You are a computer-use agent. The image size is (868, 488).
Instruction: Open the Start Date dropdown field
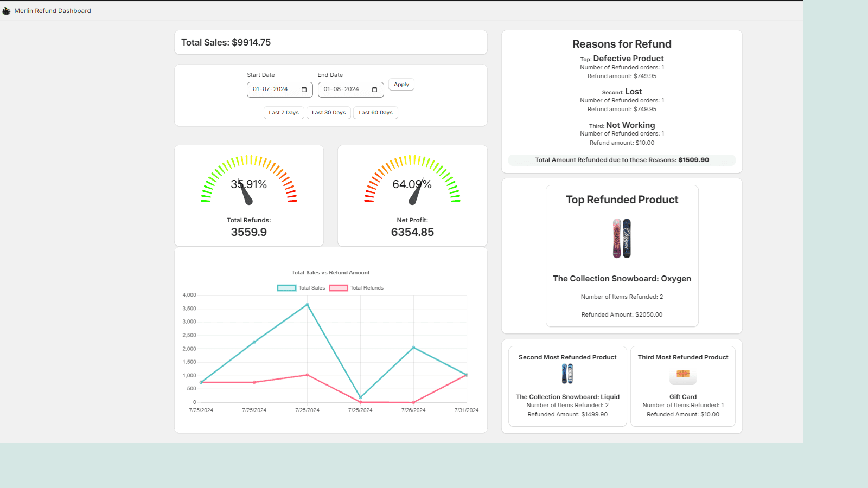click(279, 89)
